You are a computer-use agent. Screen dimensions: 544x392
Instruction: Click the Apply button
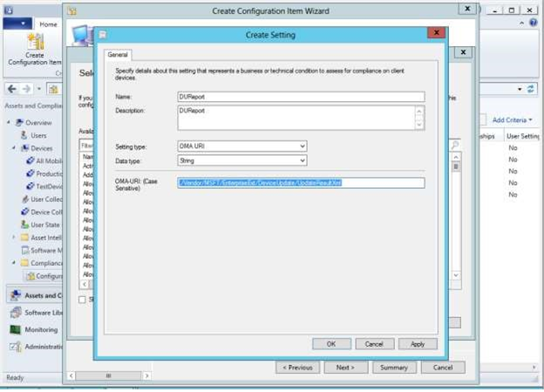(x=417, y=344)
